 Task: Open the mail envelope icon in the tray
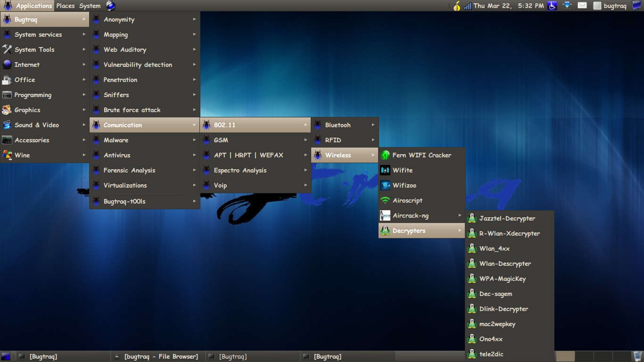coord(582,6)
